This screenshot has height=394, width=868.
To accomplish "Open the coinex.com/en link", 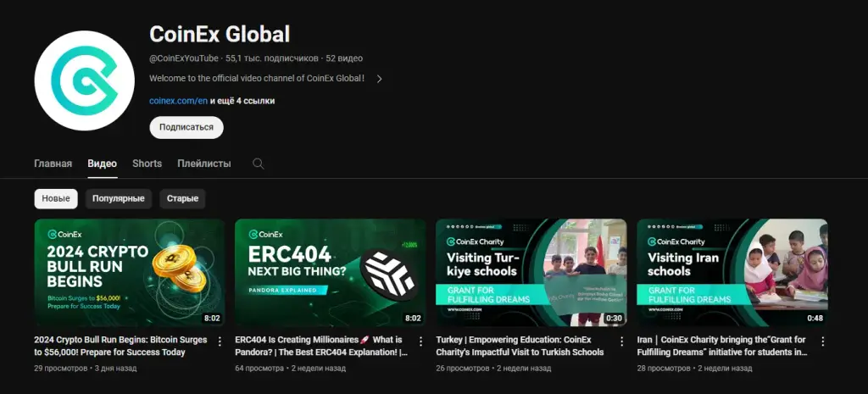I will 178,102.
